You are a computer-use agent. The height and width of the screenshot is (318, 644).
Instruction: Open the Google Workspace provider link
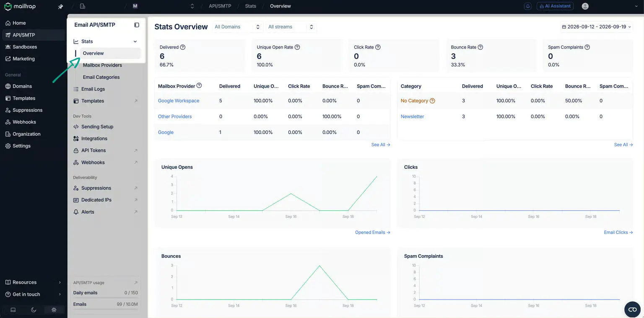click(x=179, y=101)
